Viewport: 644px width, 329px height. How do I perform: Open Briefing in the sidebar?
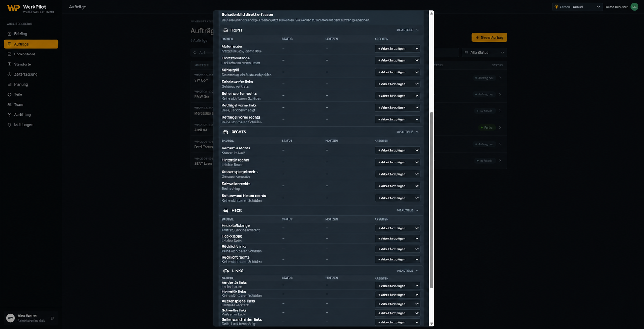[x=31, y=34]
